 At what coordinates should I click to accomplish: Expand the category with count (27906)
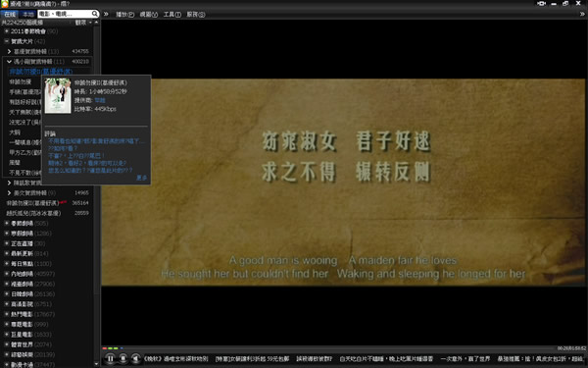point(7,285)
